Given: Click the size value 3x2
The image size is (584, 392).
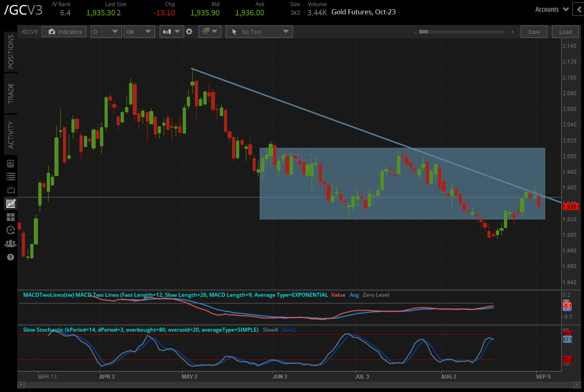Looking at the screenshot, I should (295, 13).
